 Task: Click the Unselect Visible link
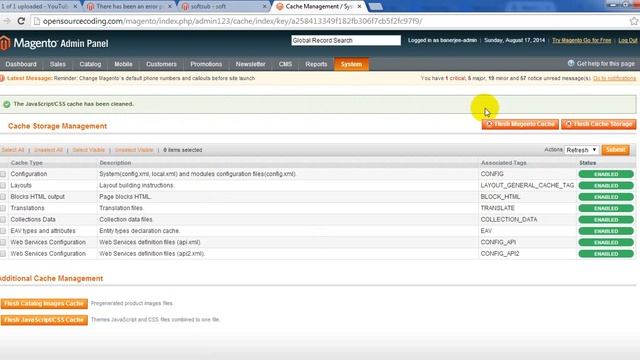134,150
